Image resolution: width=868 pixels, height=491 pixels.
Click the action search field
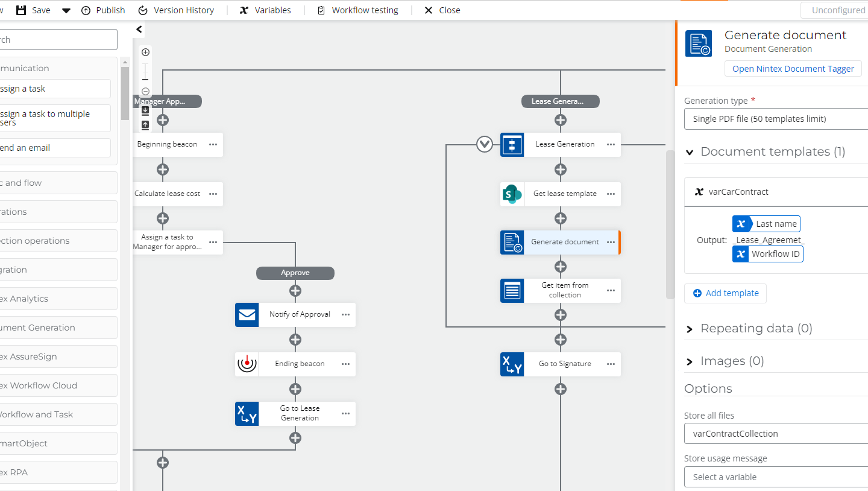tap(58, 40)
